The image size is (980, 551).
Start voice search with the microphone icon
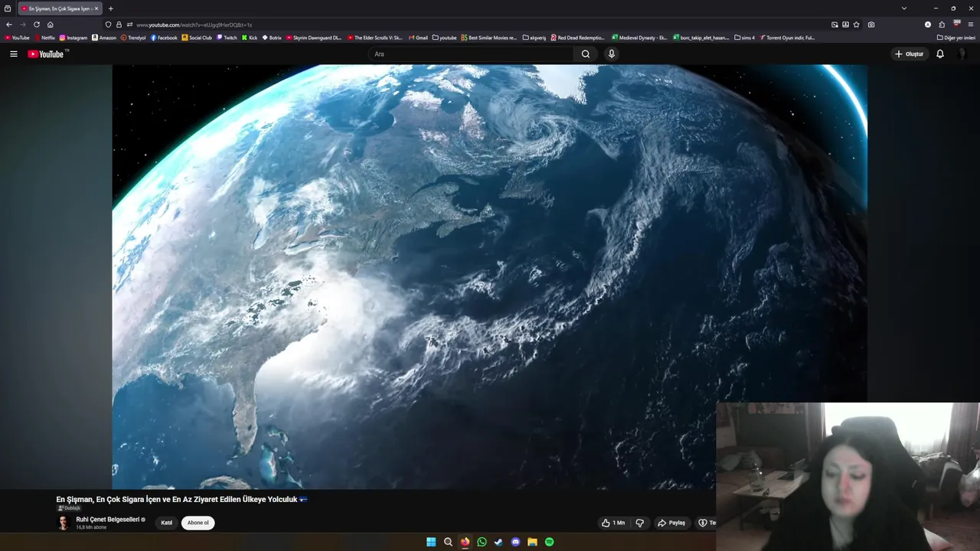(x=611, y=54)
